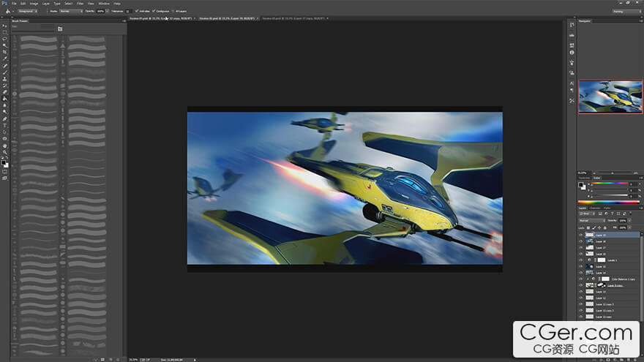This screenshot has width=644, height=362.
Task: Toggle Anti-alias checkbox
Action: (x=137, y=11)
